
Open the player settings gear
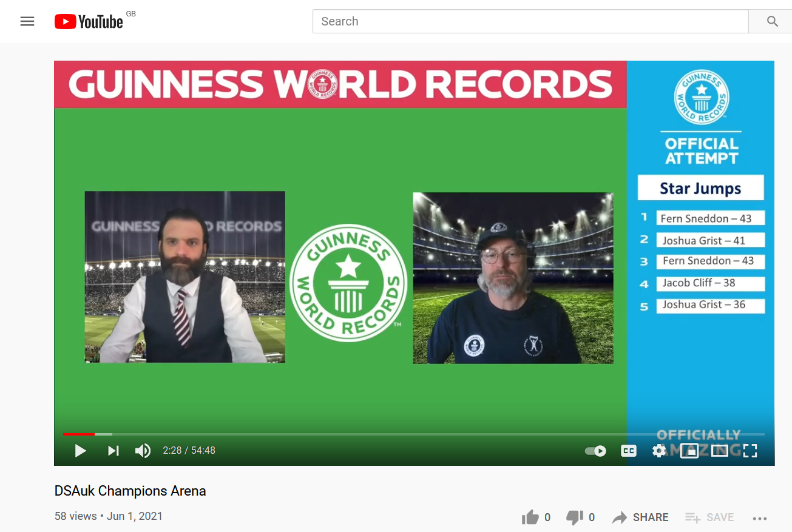tap(659, 451)
